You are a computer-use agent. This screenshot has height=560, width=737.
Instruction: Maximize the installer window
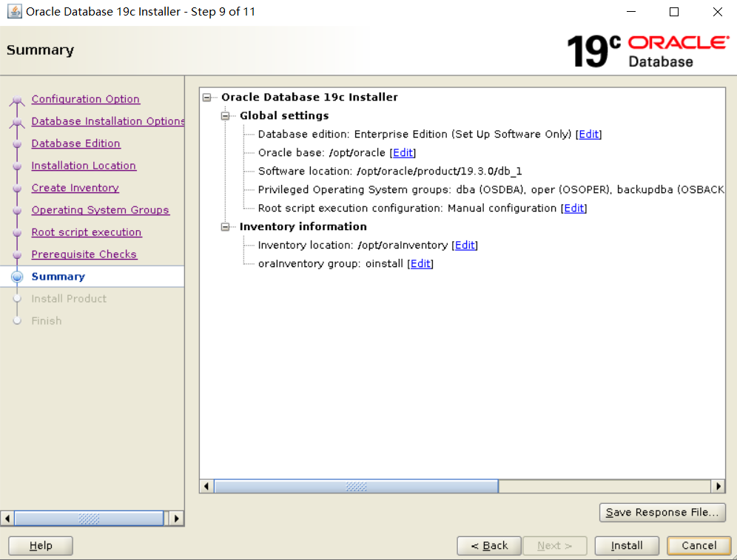674,12
